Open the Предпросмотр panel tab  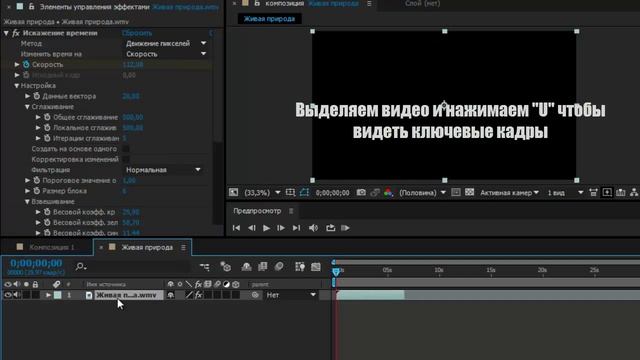click(257, 211)
